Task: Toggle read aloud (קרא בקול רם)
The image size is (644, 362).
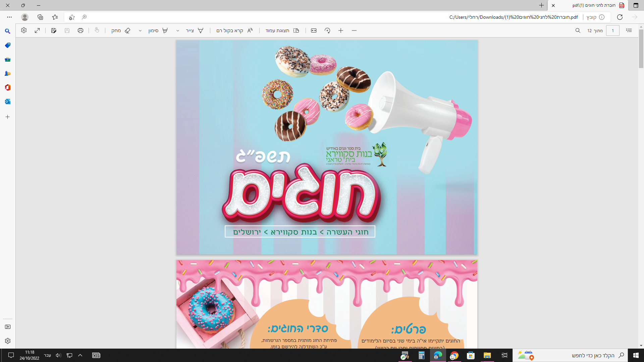Action: [235, 31]
